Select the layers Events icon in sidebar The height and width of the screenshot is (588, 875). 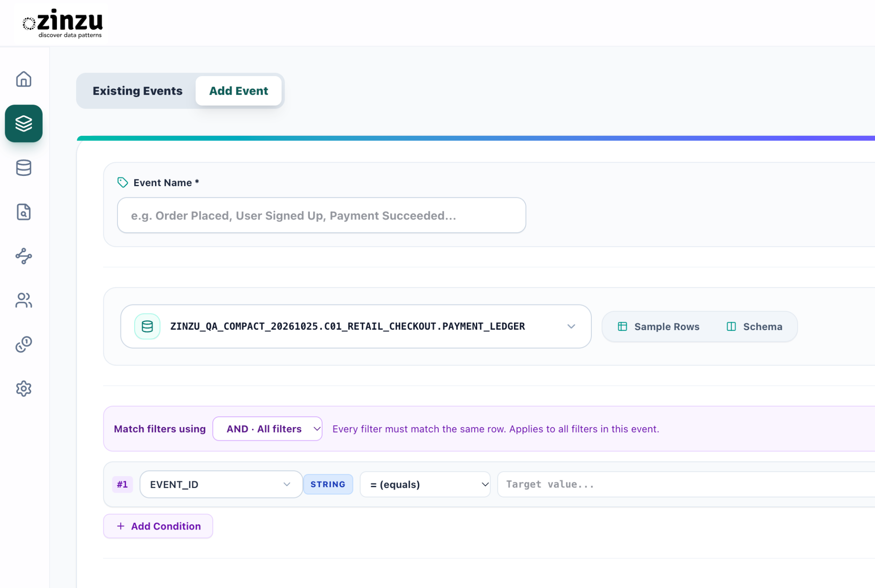tap(23, 123)
